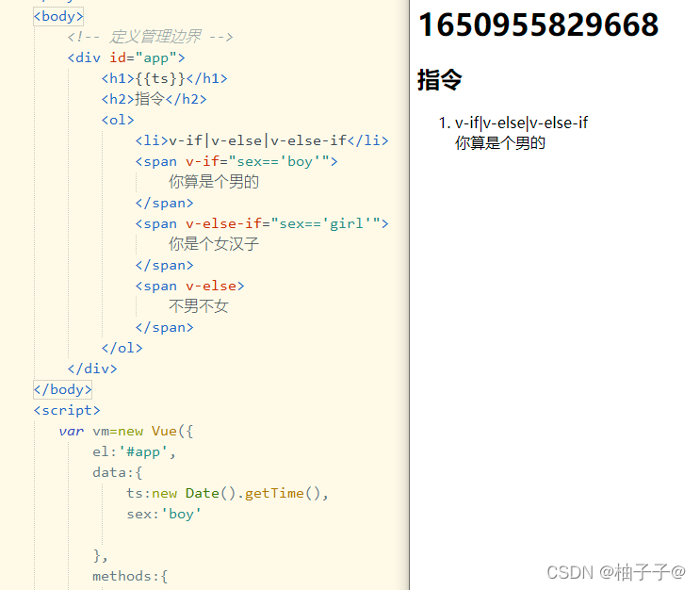Click the closing </div> tag
Viewport: 700px width, 590px height.
coord(92,369)
